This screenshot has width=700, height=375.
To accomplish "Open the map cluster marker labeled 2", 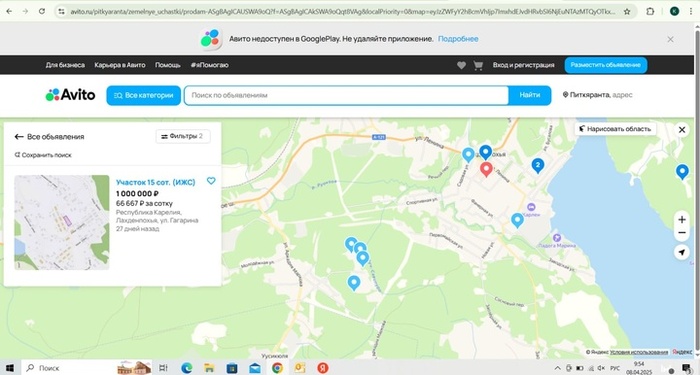I will (x=538, y=166).
